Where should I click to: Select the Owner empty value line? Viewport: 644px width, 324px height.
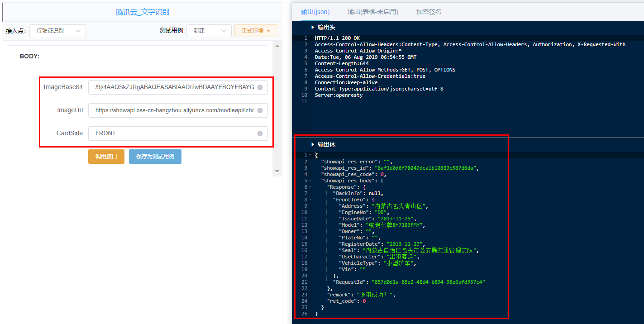pos(357,231)
